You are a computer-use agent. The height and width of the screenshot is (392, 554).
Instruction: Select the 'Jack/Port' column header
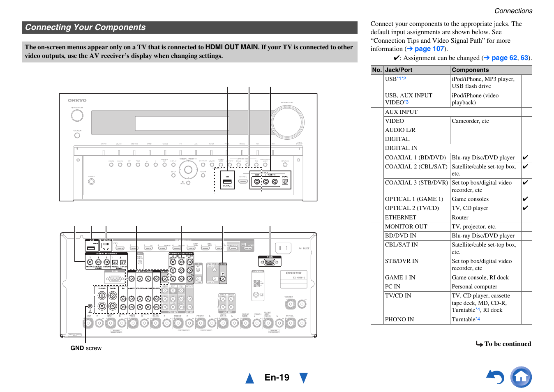pos(417,70)
